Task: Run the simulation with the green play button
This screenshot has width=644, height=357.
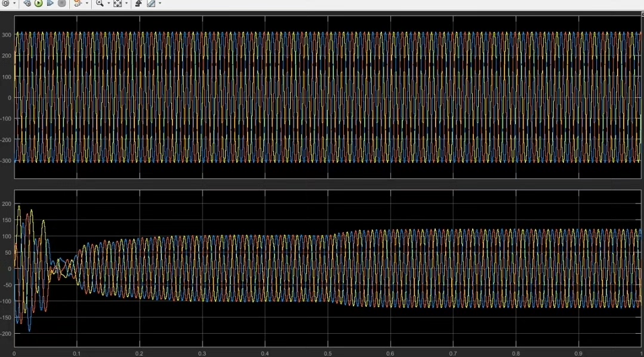Action: pos(39,4)
